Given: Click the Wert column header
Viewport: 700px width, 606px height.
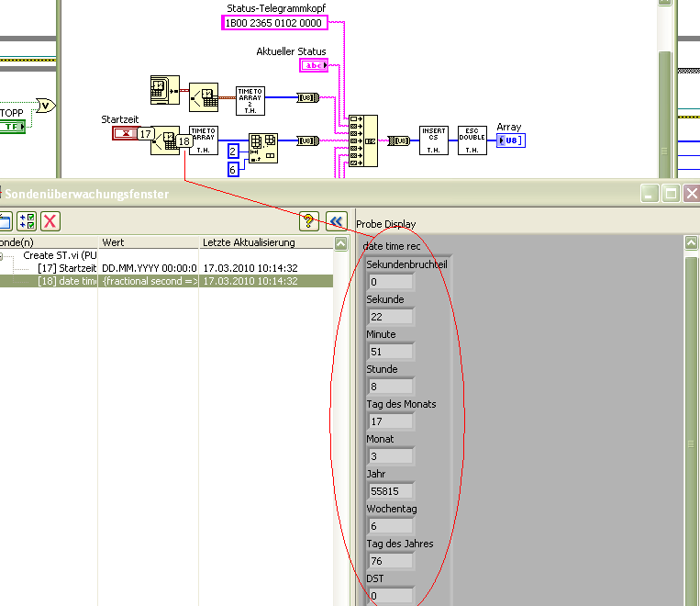Looking at the screenshot, I should pos(149,242).
